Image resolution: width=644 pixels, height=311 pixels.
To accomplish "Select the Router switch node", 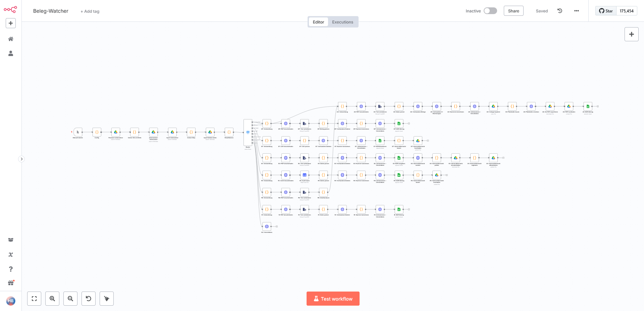I will (x=248, y=132).
